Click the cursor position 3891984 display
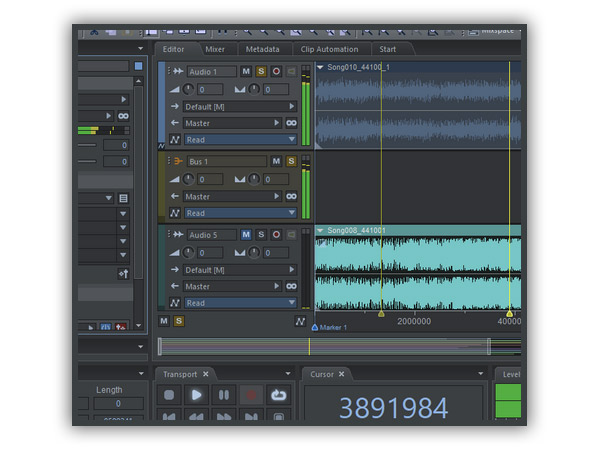The height and width of the screenshot is (450, 600). click(393, 408)
